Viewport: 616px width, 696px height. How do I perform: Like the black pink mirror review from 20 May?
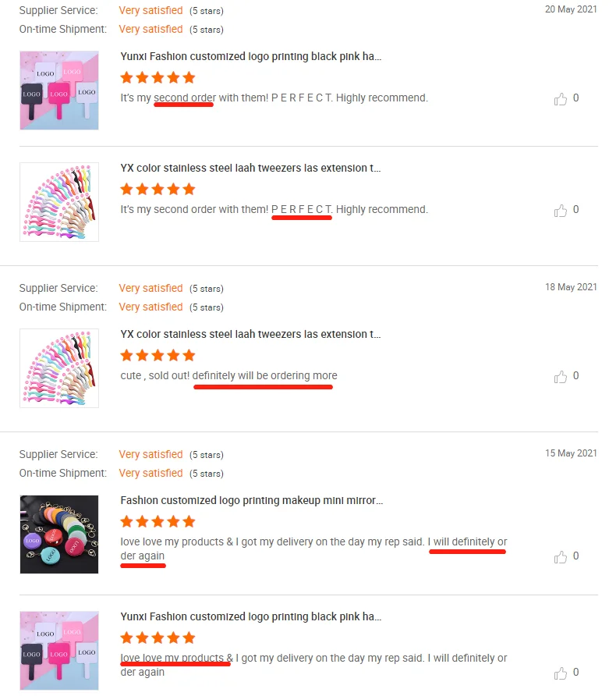tap(561, 98)
